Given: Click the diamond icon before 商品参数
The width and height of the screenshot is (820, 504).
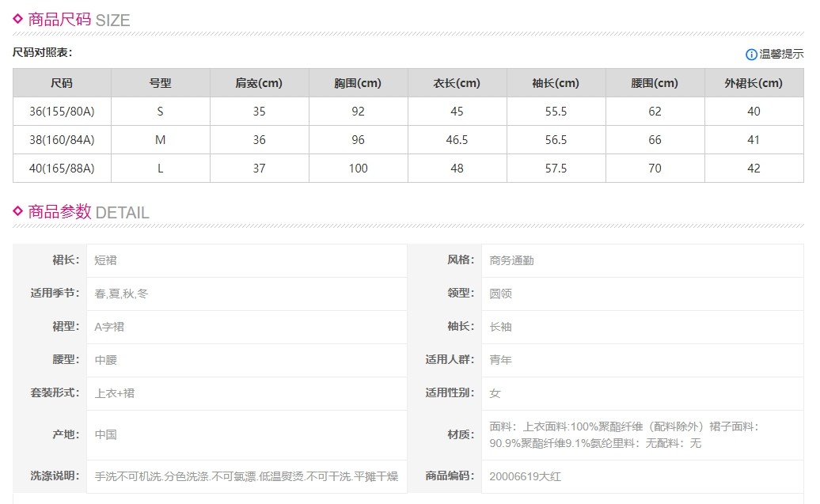Looking at the screenshot, I should point(18,210).
